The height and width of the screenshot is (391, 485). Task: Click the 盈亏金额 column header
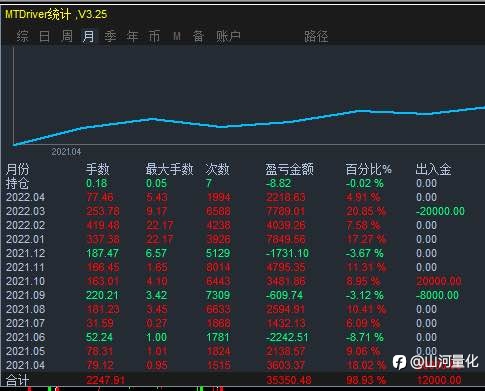(289, 169)
